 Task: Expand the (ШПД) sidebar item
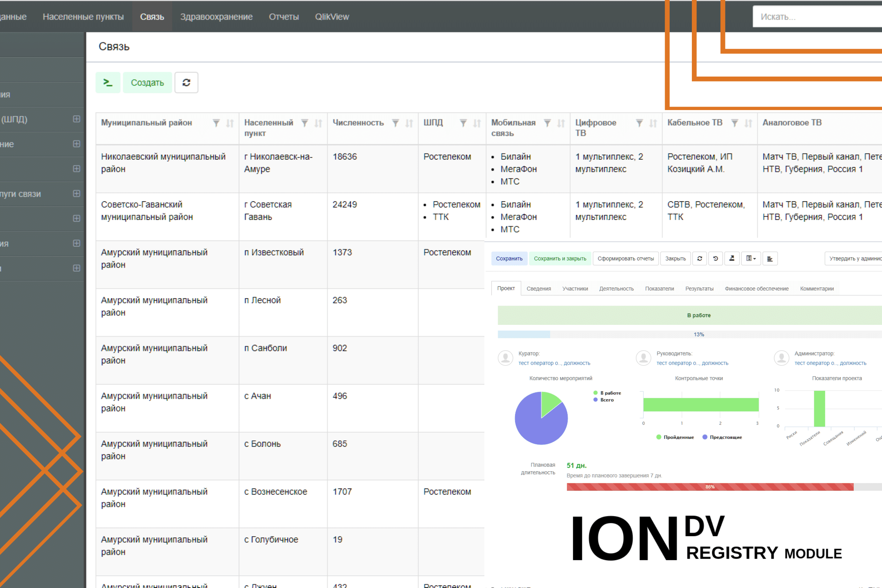click(x=77, y=119)
